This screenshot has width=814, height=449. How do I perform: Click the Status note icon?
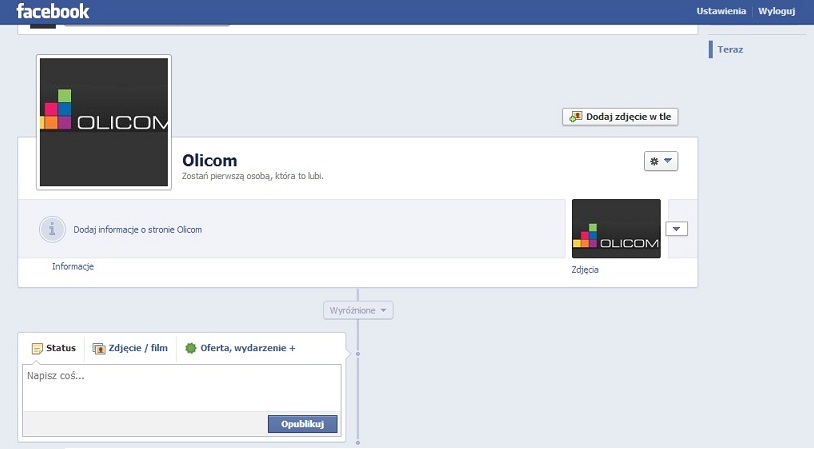coord(37,348)
